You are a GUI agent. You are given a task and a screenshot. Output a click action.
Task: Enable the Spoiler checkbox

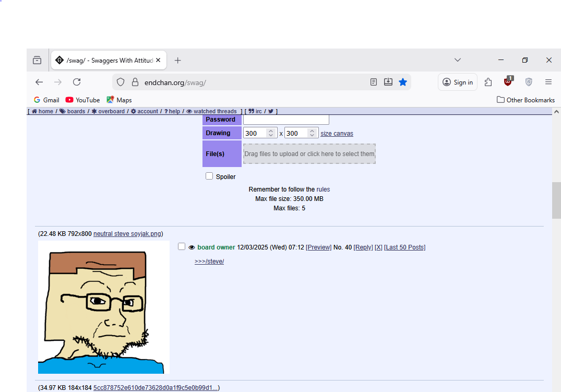209,176
